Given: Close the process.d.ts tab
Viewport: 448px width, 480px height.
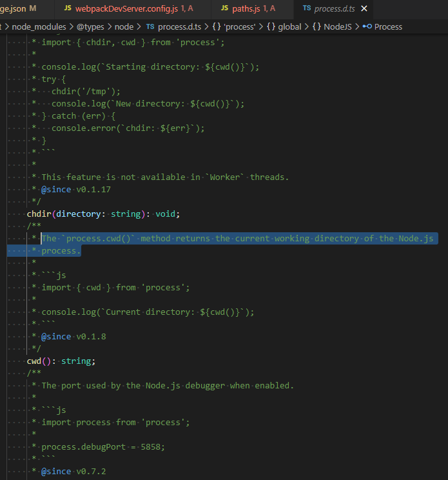Looking at the screenshot, I should tap(364, 9).
